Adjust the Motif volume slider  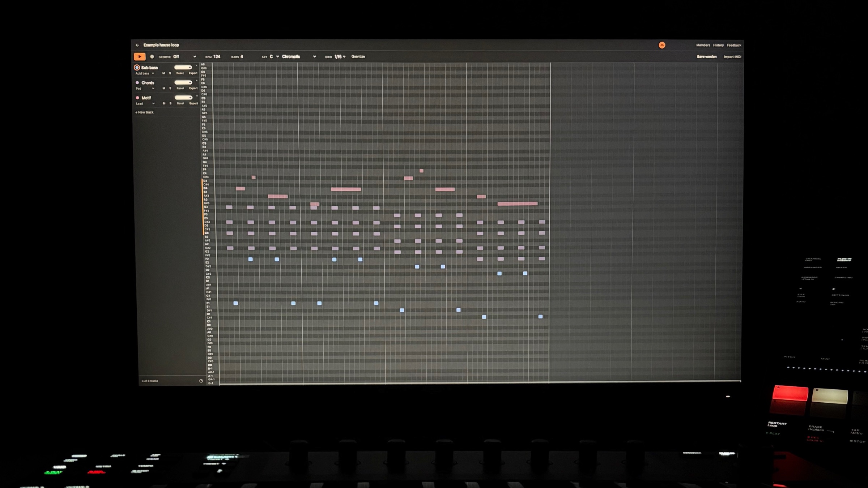tap(183, 98)
